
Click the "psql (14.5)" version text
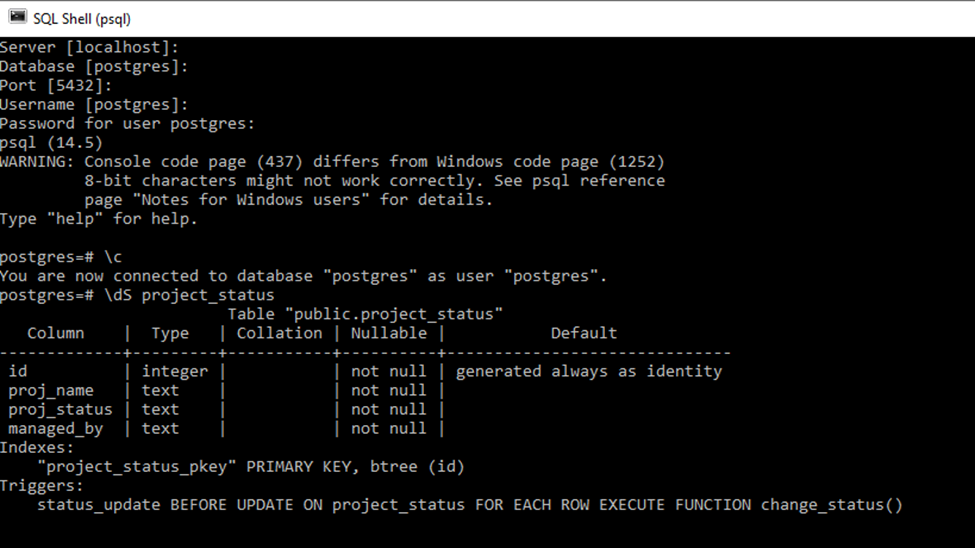click(52, 142)
